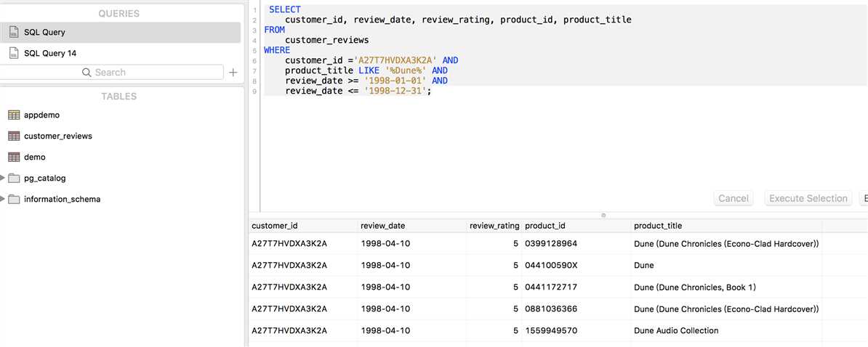Click the customer_reviews table icon
Image resolution: width=868 pixels, height=347 pixels.
tap(14, 136)
